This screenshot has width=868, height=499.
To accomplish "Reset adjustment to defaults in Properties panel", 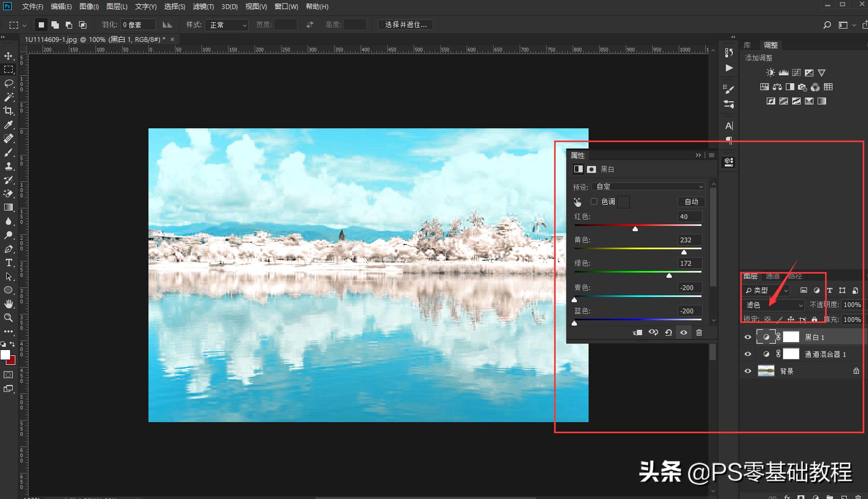I will click(x=668, y=332).
